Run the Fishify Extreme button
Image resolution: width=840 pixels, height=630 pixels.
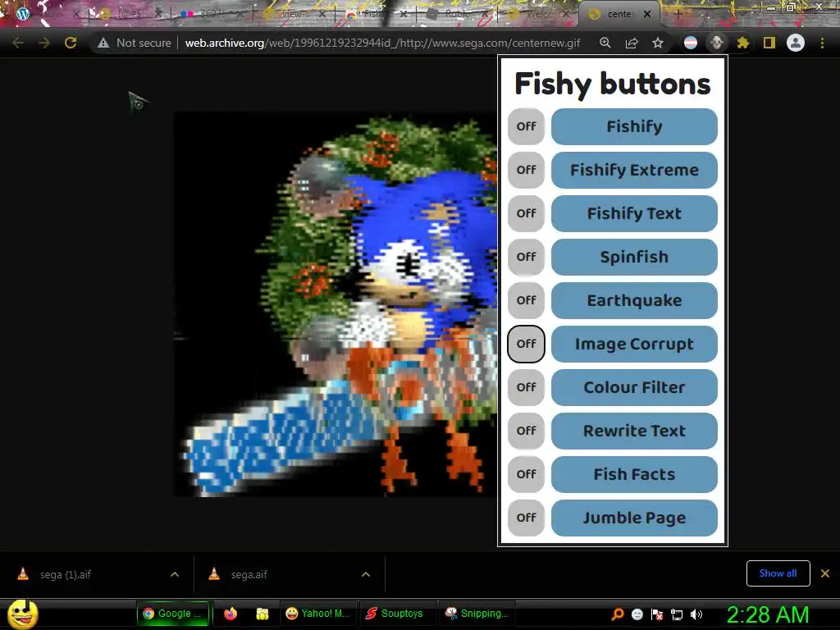pos(634,170)
